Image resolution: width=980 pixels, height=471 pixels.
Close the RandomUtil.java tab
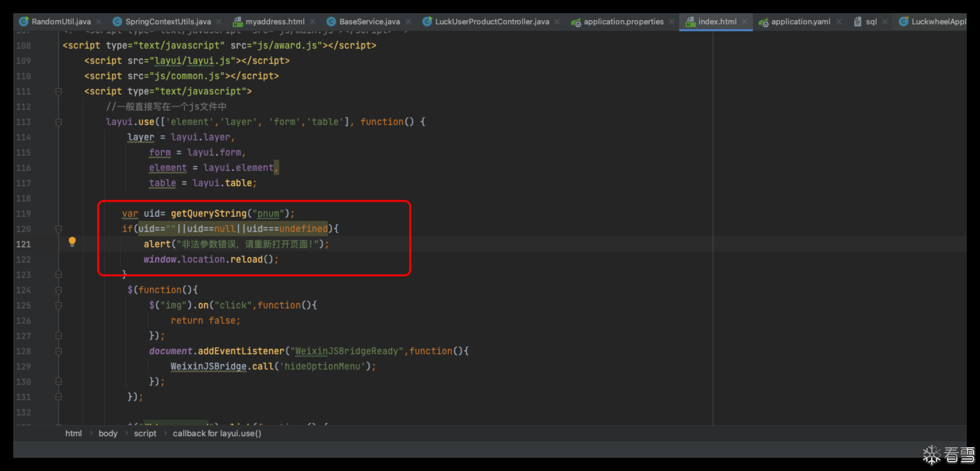pos(99,22)
